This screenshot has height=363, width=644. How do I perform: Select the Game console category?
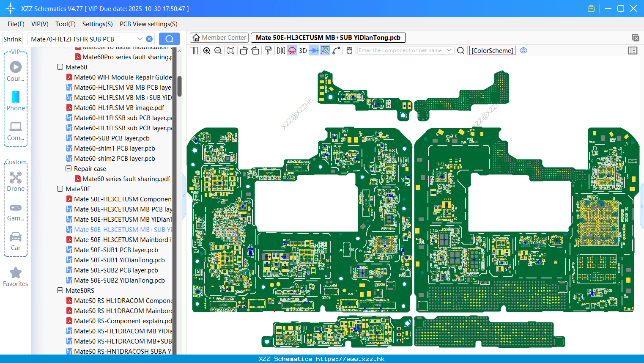tap(16, 212)
